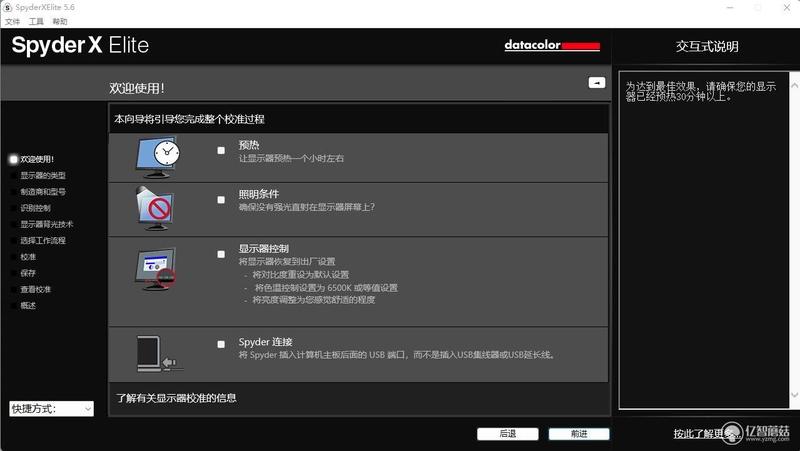
Task: Select the 欢迎使用! step in sidebar
Action: click(x=37, y=159)
